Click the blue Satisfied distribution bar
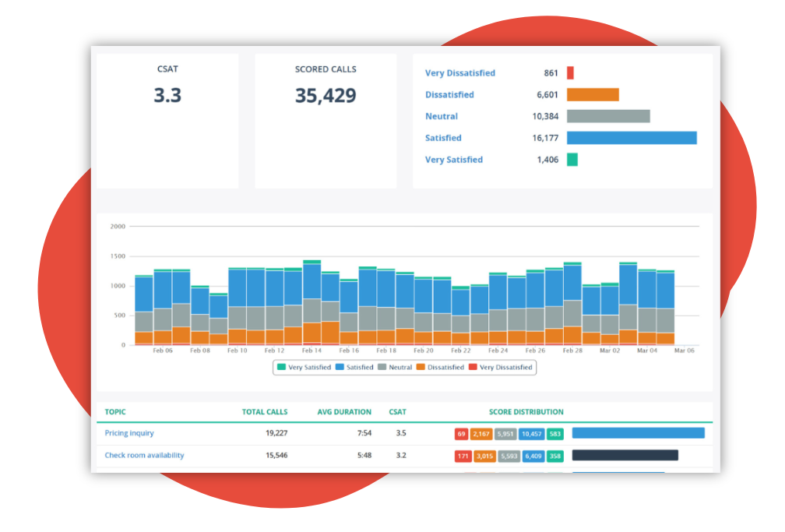Screen dimensions: 785x532 633,138
